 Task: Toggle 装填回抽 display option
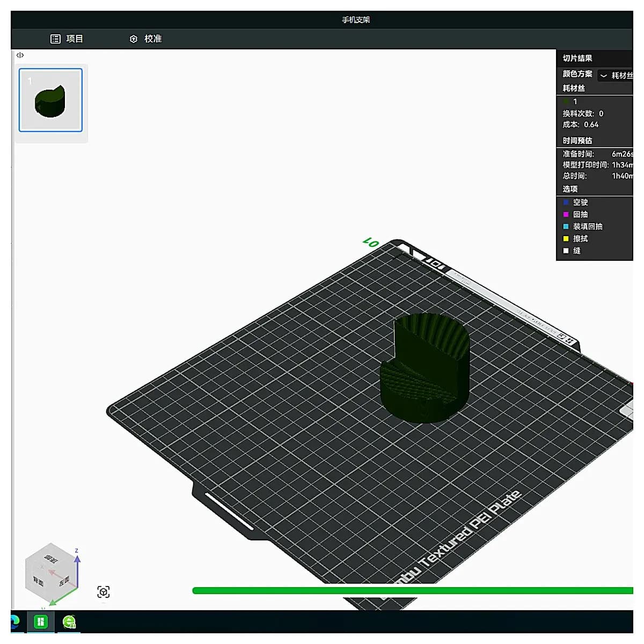tap(566, 226)
